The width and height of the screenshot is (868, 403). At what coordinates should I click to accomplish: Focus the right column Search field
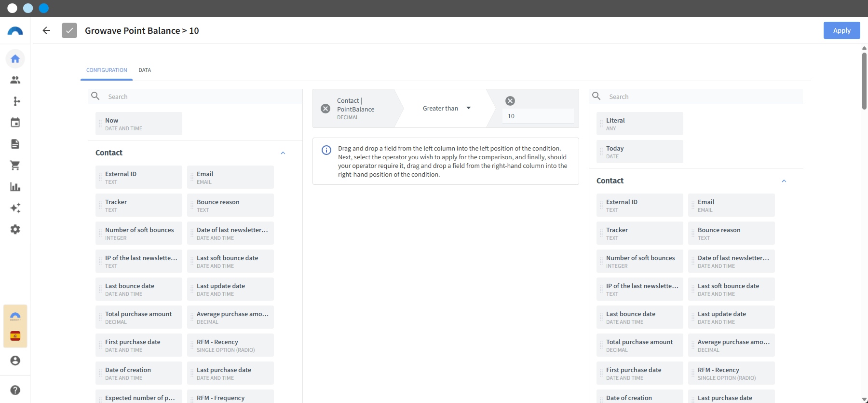click(x=696, y=97)
